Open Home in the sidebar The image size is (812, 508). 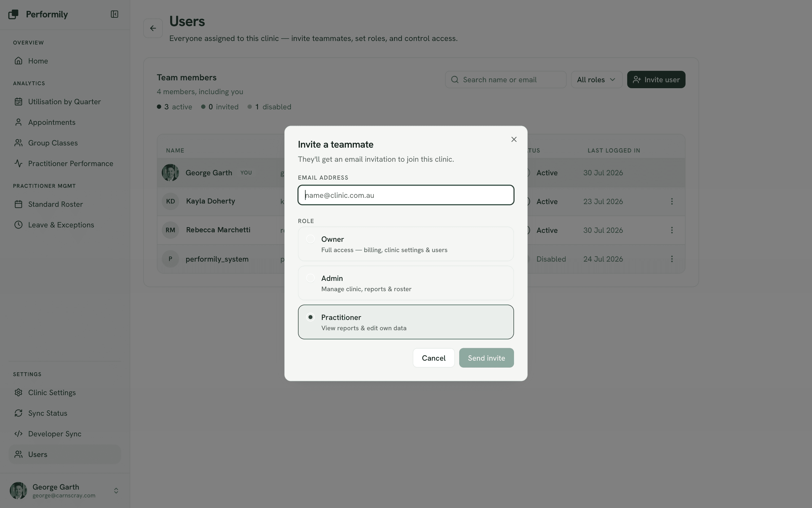click(x=65, y=61)
